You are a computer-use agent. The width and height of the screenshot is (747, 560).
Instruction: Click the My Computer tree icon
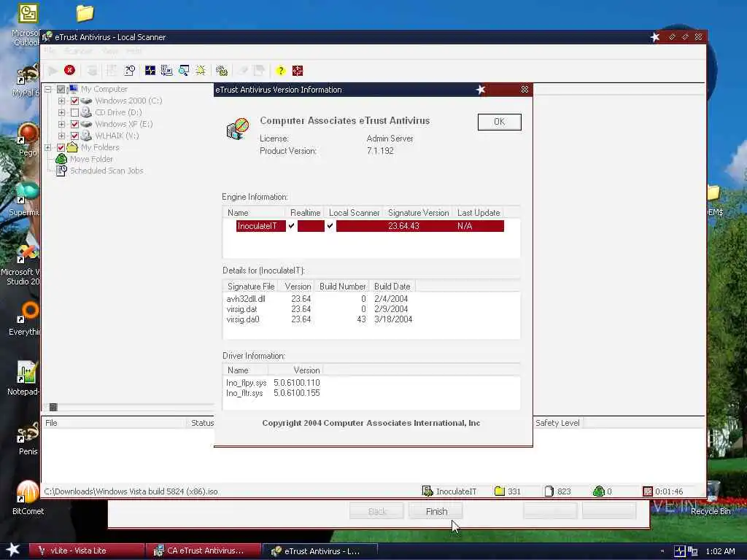(73, 89)
